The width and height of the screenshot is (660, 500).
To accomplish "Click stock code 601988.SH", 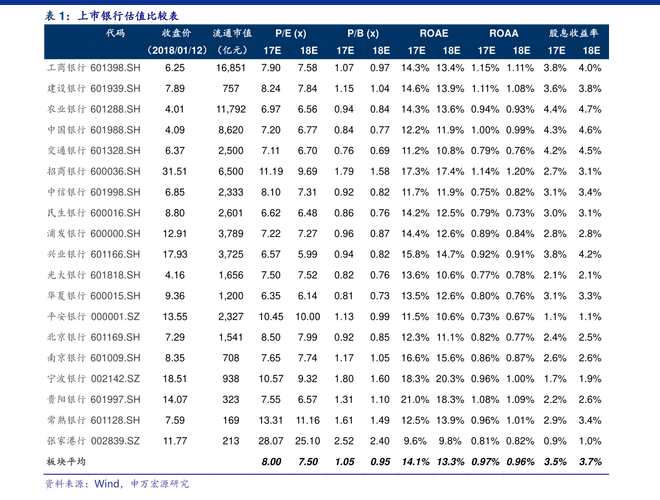I will [115, 130].
